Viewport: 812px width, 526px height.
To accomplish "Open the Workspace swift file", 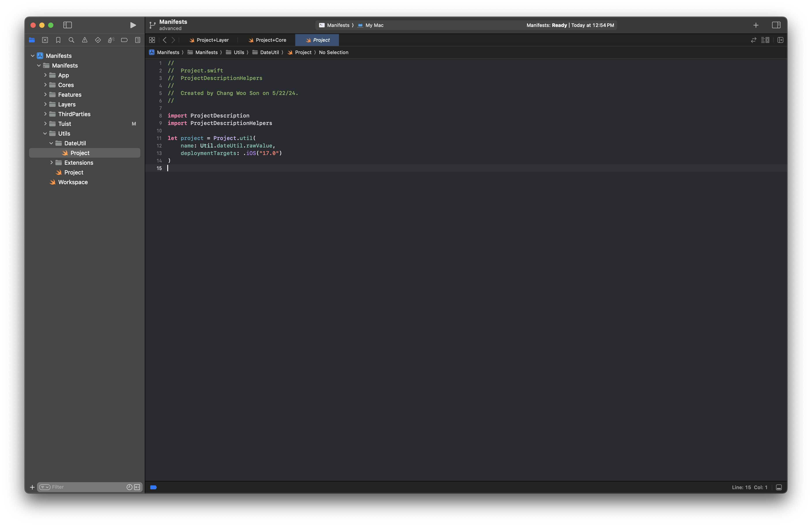I will (x=85, y=182).
